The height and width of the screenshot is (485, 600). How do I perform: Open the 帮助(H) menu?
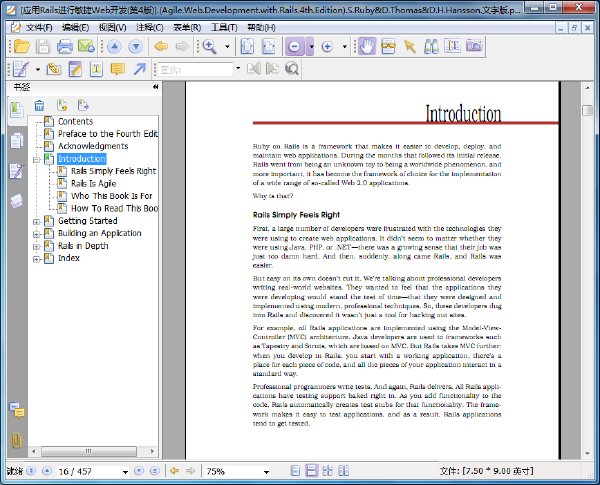[x=261, y=28]
